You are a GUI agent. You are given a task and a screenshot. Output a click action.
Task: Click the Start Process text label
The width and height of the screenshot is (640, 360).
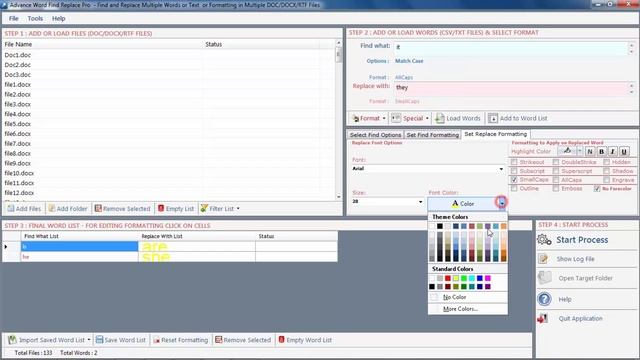pyautogui.click(x=582, y=240)
